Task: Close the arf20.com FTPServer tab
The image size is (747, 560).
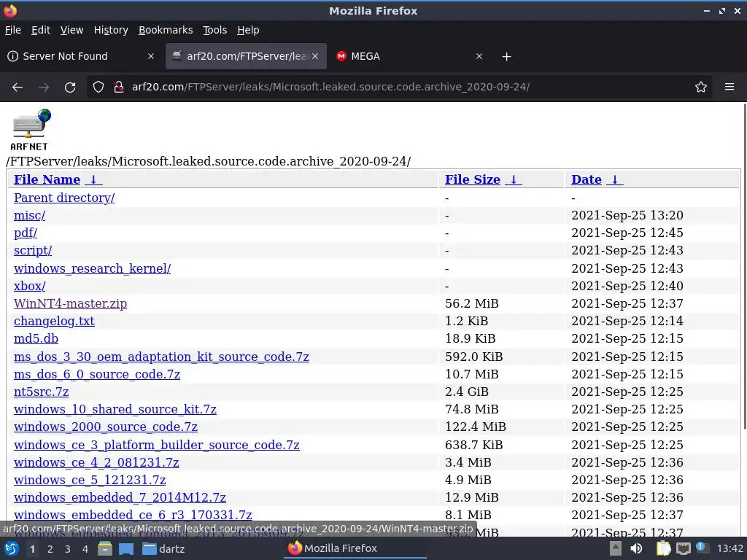Action: coord(315,56)
